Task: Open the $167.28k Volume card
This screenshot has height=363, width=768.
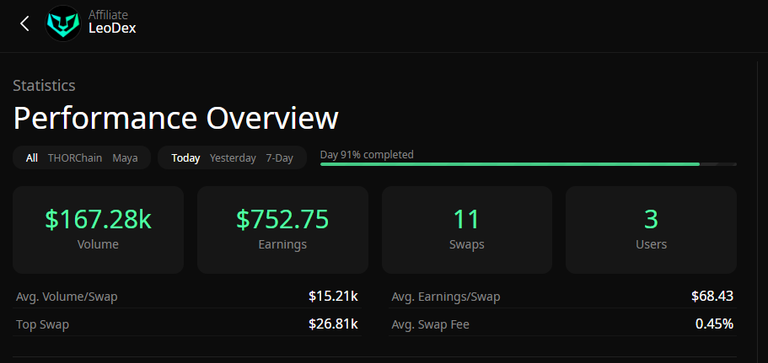Action: pyautogui.click(x=98, y=230)
